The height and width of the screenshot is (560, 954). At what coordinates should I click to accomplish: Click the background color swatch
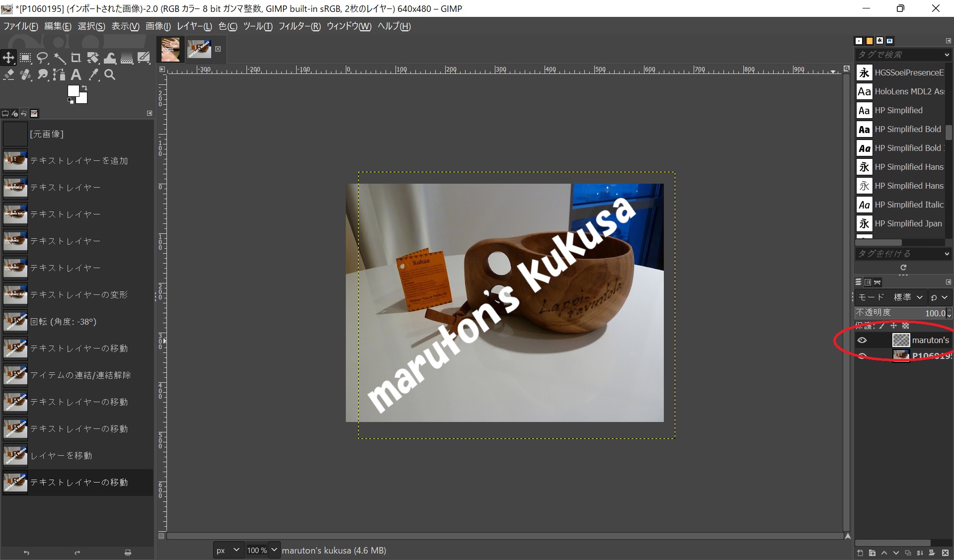pyautogui.click(x=82, y=99)
